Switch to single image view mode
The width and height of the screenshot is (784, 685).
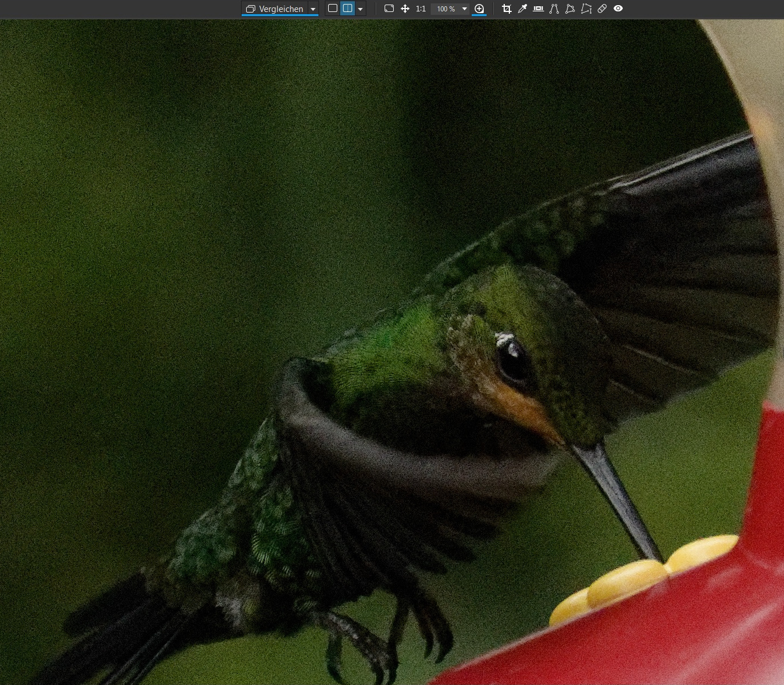(x=333, y=9)
